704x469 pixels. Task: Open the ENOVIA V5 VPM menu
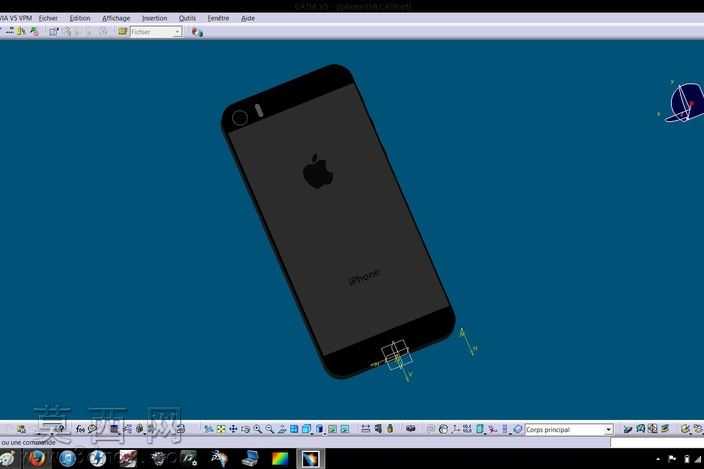tap(16, 18)
